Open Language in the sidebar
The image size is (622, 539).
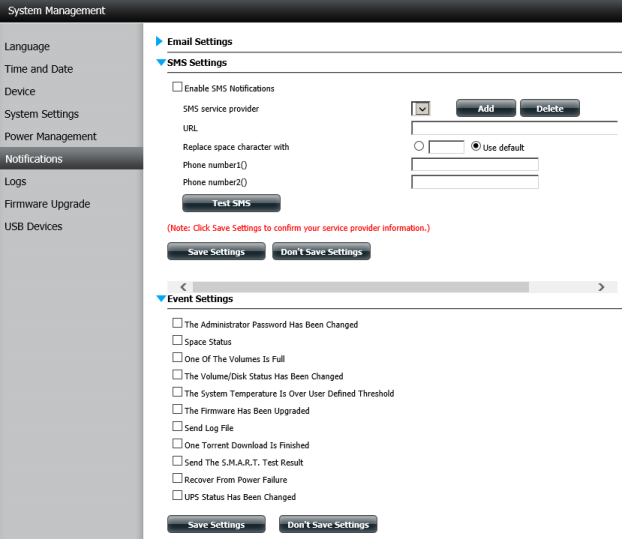pyautogui.click(x=27, y=46)
